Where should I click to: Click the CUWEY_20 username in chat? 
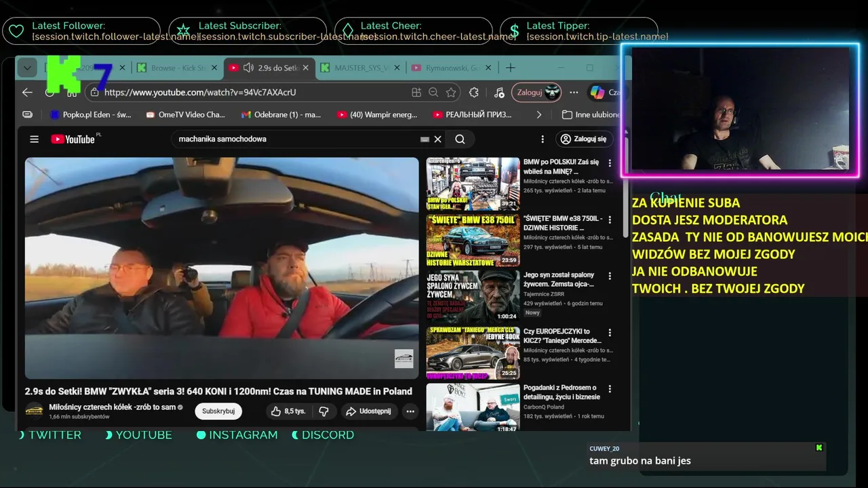pos(604,449)
